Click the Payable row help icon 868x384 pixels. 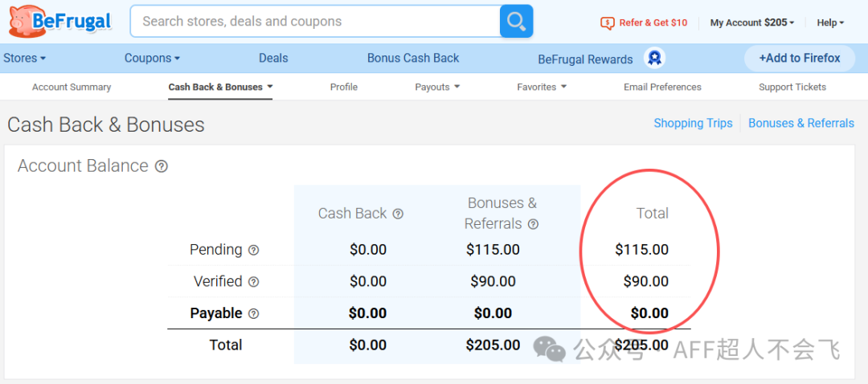point(253,314)
